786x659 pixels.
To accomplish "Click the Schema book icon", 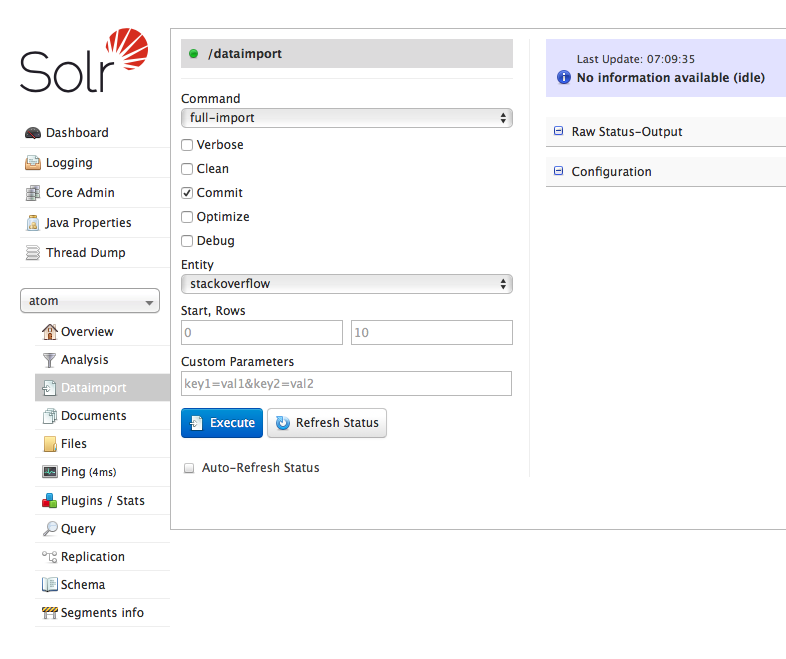I will click(50, 584).
